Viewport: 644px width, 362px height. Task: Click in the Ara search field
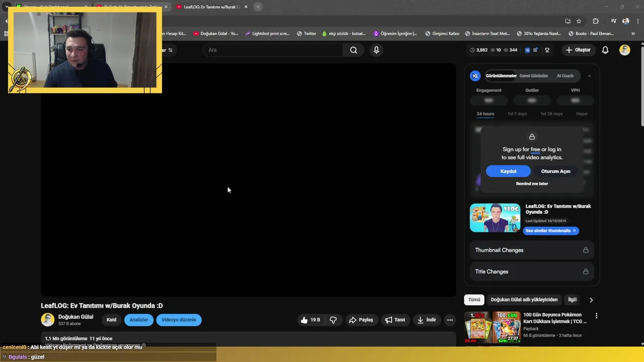(273, 50)
